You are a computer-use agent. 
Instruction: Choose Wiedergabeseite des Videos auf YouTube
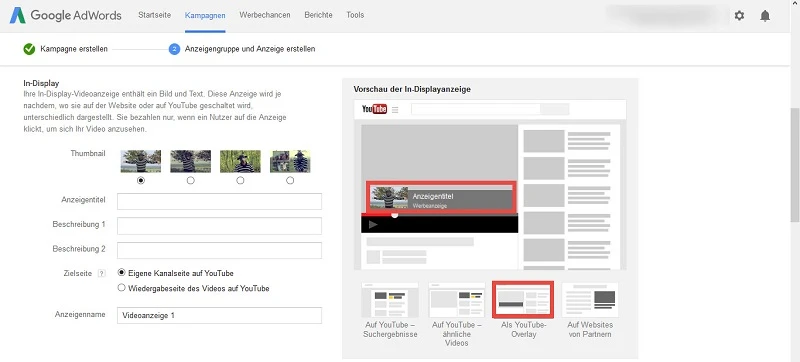[121, 288]
